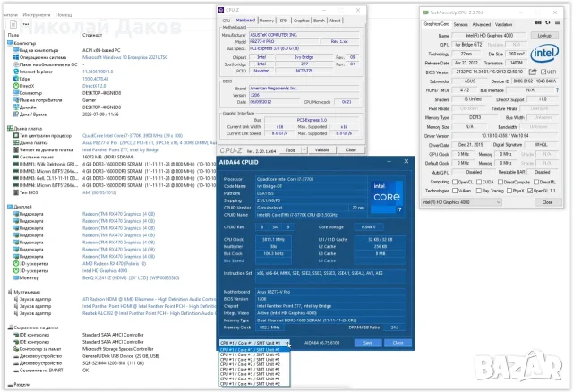Click the Save button in AIDA64 CPUID

point(368,343)
